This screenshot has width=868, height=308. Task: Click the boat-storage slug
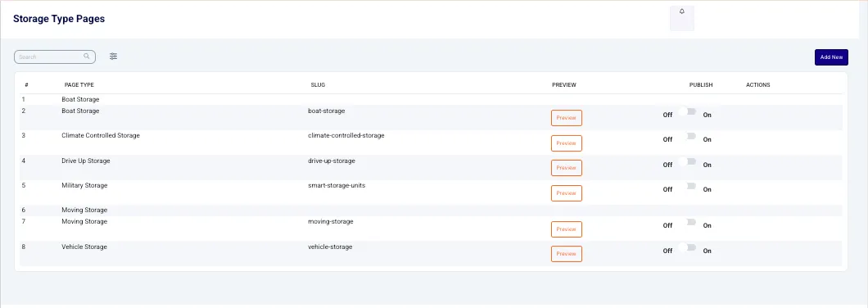tap(326, 111)
